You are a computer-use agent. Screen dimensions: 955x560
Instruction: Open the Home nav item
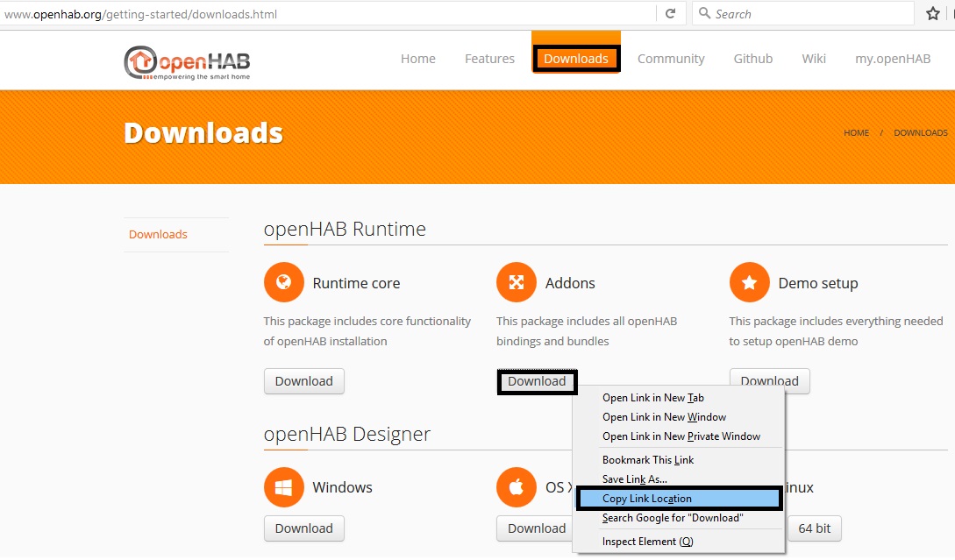pyautogui.click(x=417, y=59)
